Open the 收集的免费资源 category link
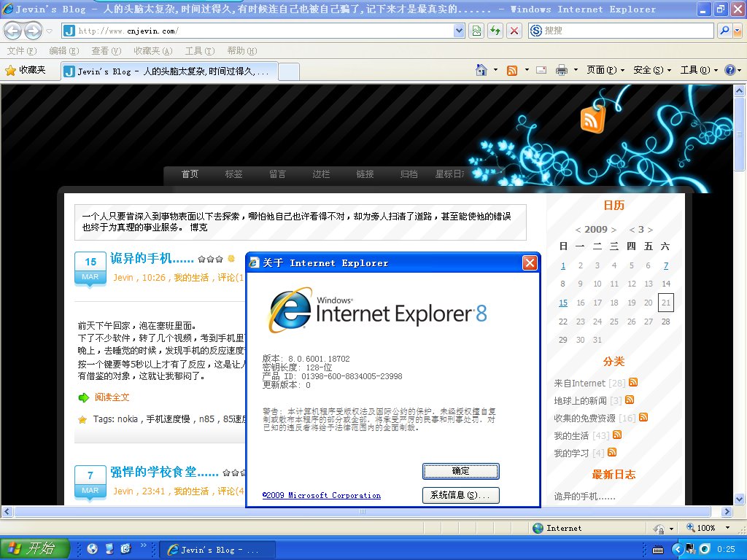Screen dimensions: 747x560 (x=584, y=418)
